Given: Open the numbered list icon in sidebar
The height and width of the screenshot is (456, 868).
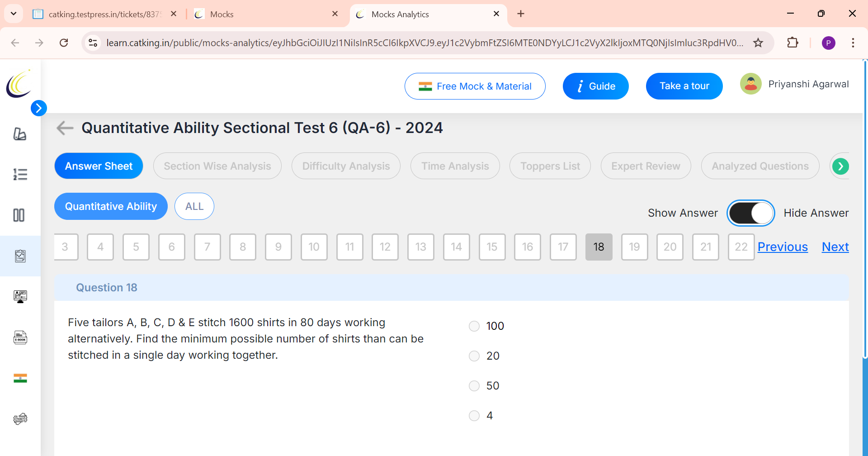Looking at the screenshot, I should pos(20,174).
